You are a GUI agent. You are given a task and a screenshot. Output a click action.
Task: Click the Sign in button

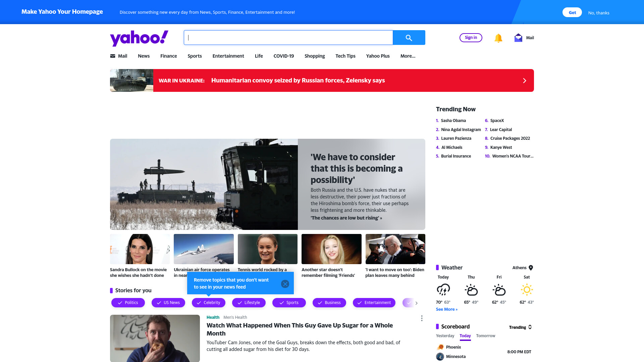click(471, 38)
